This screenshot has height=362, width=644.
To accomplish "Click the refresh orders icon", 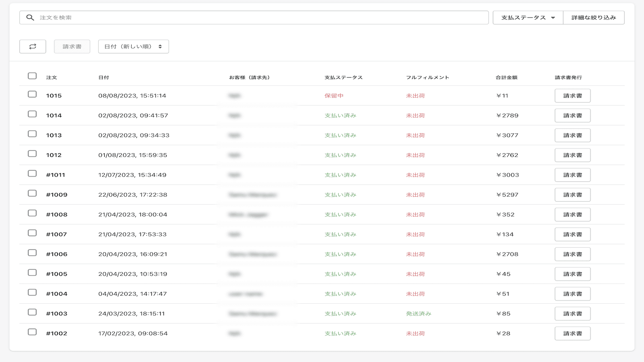I will coord(33,46).
